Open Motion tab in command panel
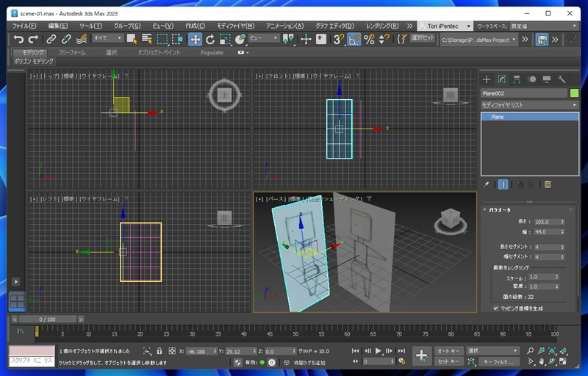The height and width of the screenshot is (376, 588). [531, 79]
